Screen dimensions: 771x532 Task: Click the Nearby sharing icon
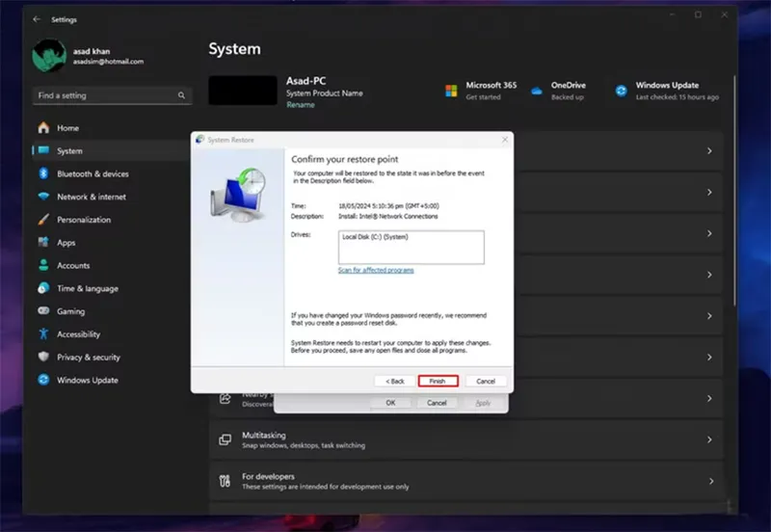(226, 399)
